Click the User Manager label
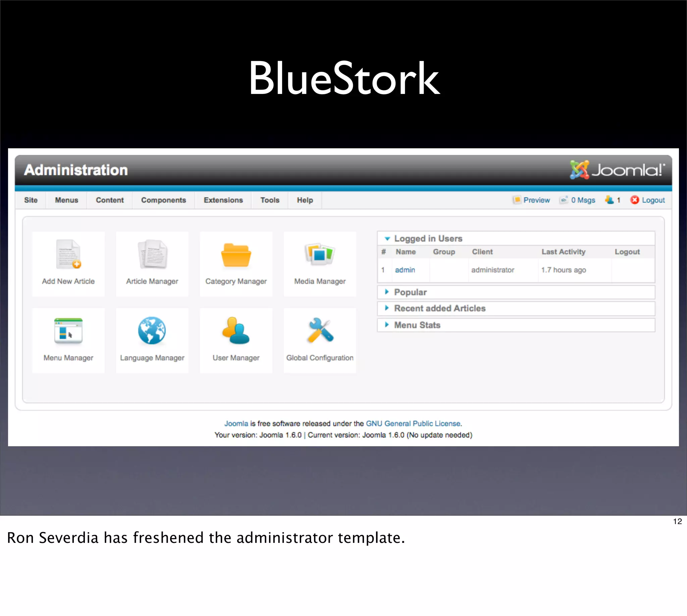This screenshot has height=616, width=687. coord(236,358)
